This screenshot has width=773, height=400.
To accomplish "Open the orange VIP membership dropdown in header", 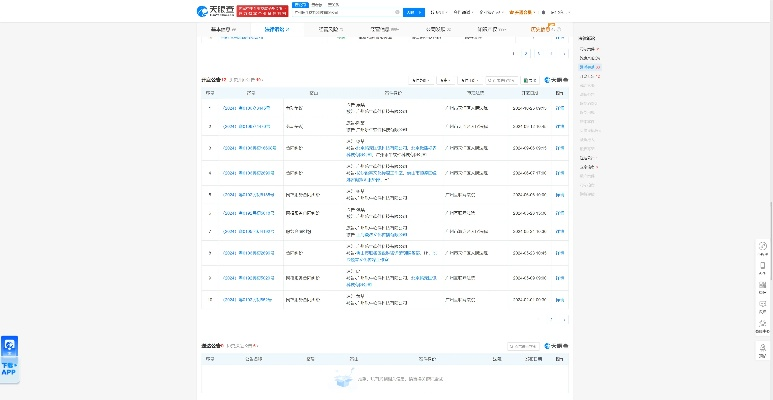I will 523,12.
